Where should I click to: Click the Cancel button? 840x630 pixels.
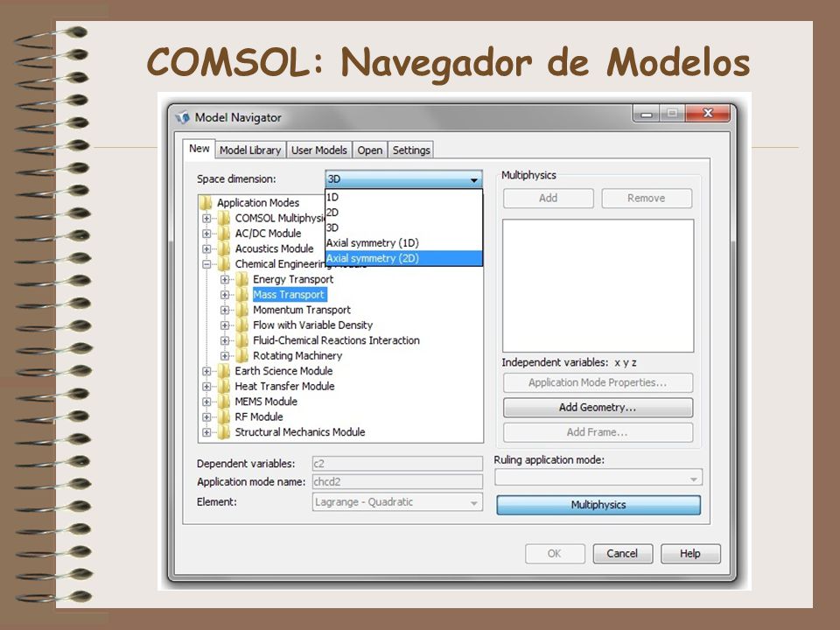pos(622,553)
